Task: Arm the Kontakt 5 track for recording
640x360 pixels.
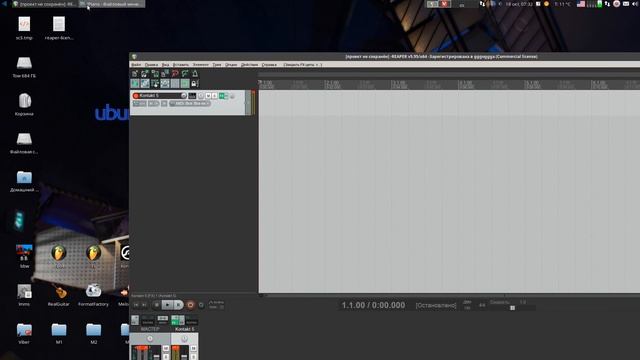Action: (x=136, y=96)
